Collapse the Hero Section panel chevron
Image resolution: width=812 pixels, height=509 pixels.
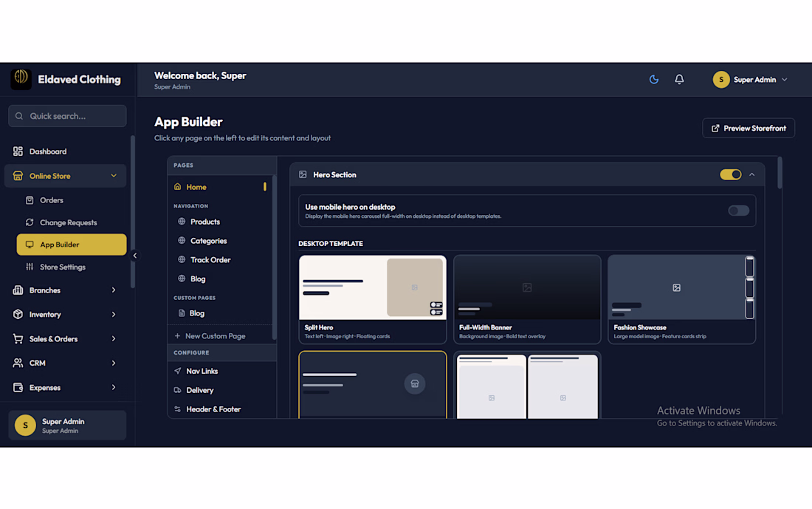coord(752,174)
